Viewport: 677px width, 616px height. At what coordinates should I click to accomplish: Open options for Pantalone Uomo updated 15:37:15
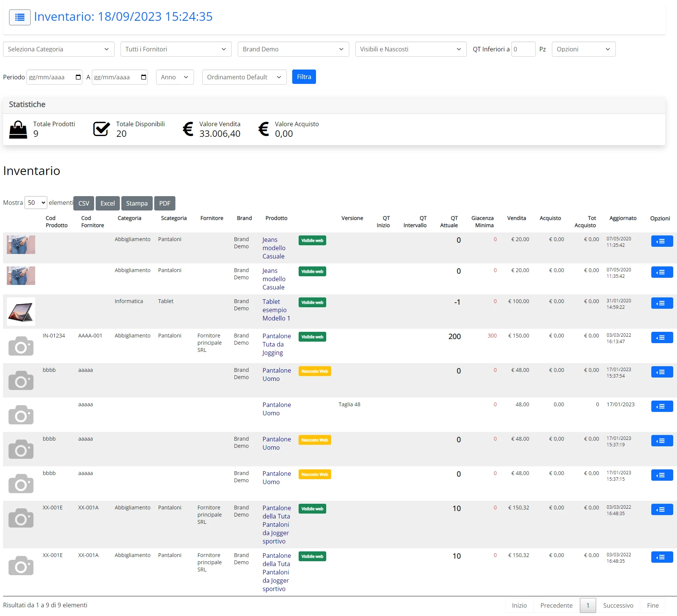click(x=662, y=475)
